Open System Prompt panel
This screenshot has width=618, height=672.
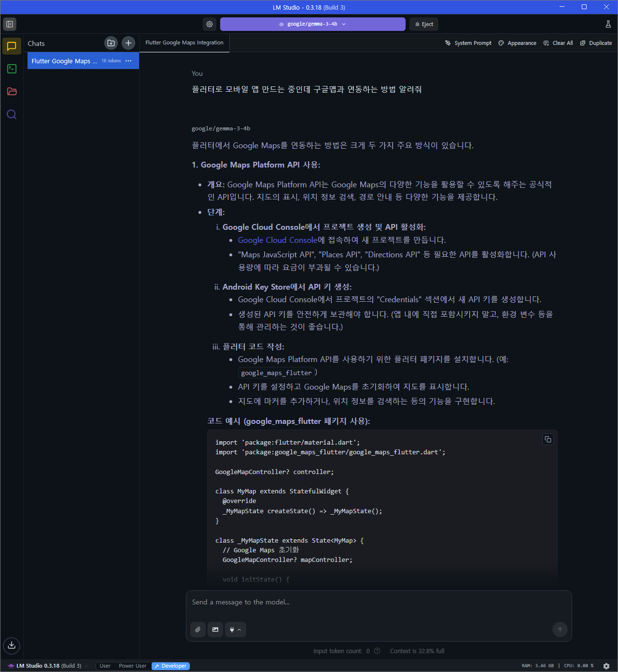click(x=468, y=43)
